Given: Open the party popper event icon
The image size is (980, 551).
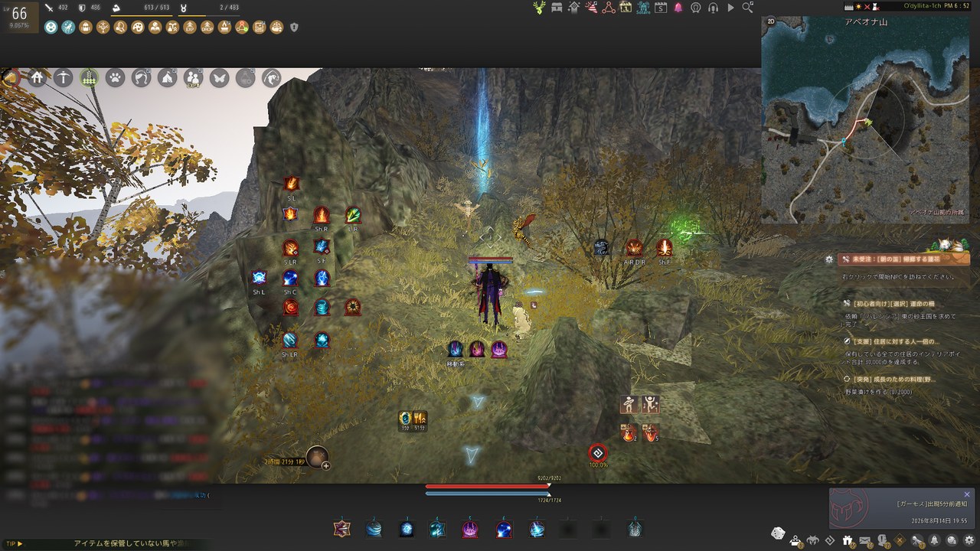Looking at the screenshot, I should [x=591, y=8].
